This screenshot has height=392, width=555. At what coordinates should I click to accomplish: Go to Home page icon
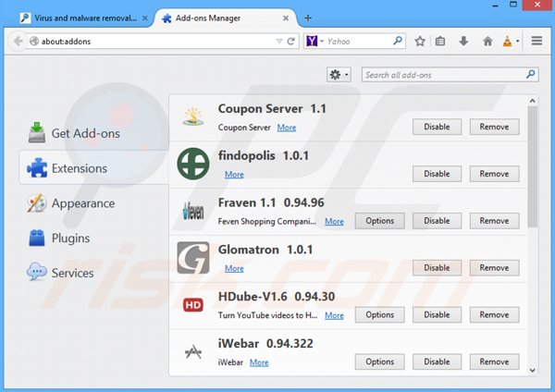487,42
